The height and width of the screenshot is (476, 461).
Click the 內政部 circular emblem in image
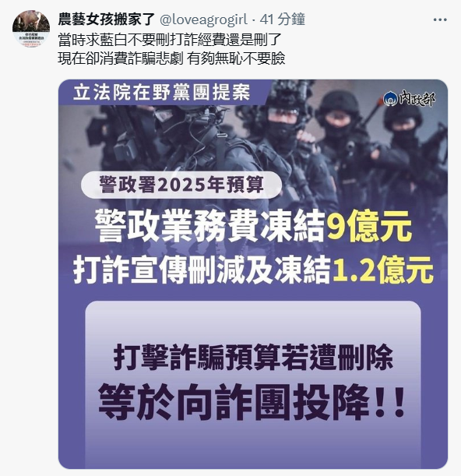pos(390,99)
